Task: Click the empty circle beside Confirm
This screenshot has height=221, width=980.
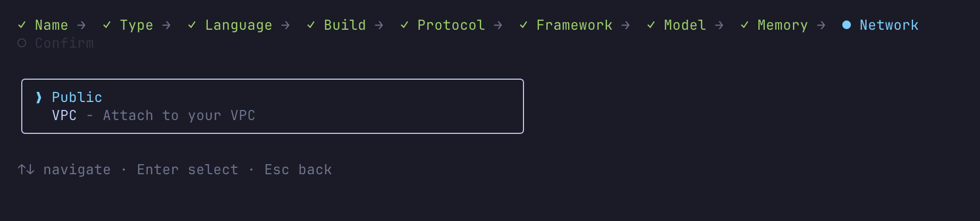Action: (x=22, y=43)
